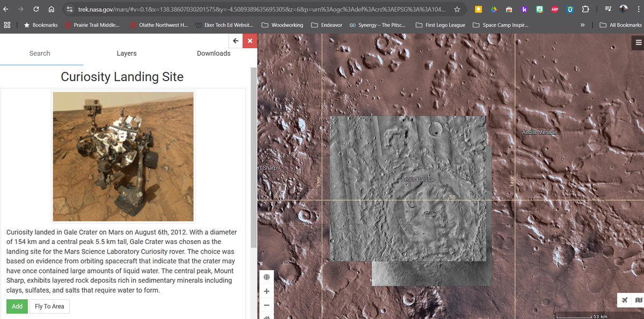Open Eker Tech Ed Website bookmark
644x319 pixels.
click(x=224, y=25)
